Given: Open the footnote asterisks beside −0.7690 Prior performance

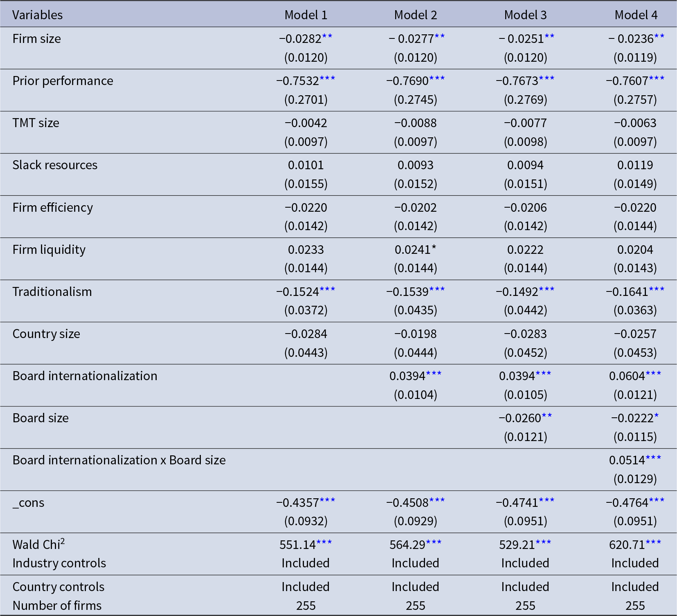Looking at the screenshot, I should coord(437,80).
